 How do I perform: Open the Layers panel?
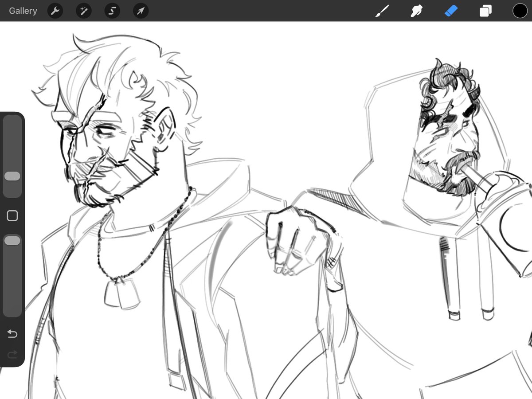pyautogui.click(x=485, y=11)
